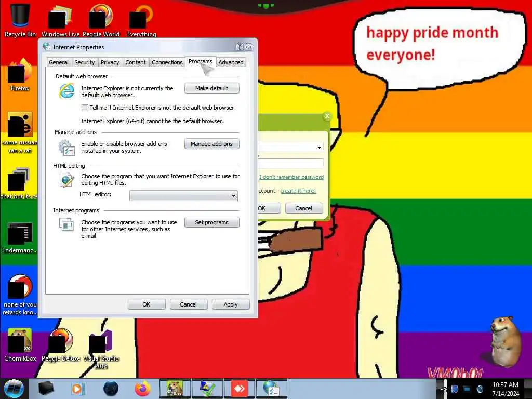The width and height of the screenshot is (532, 399).
Task: Click the Manage add-ons button
Action: pyautogui.click(x=212, y=144)
